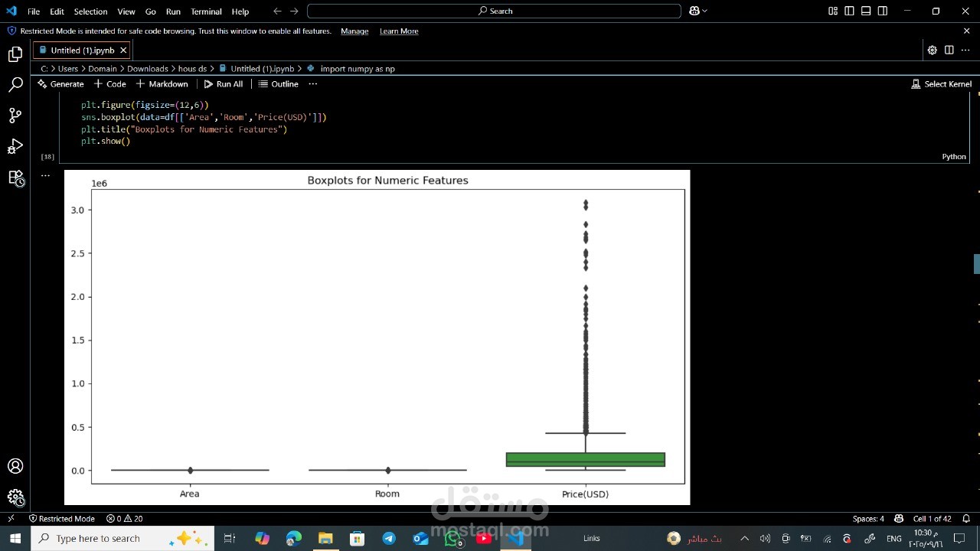This screenshot has width=980, height=551.
Task: Open notebook toolbar overflow menu
Action: 312,84
